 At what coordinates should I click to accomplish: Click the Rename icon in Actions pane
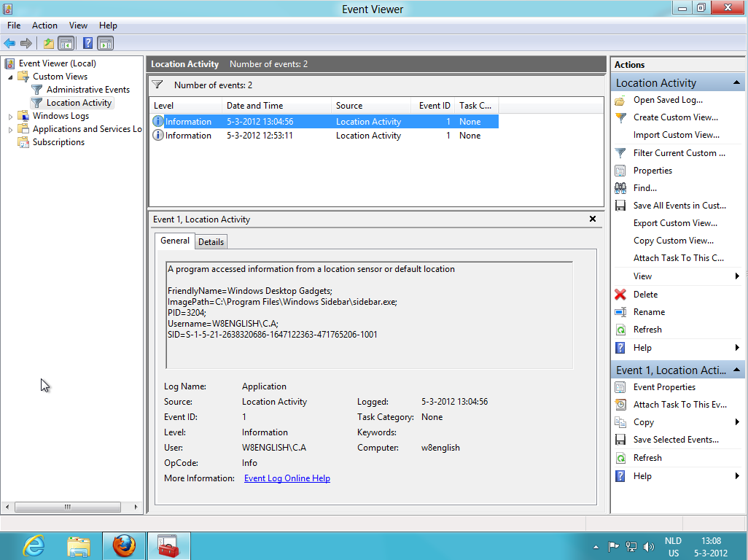(620, 312)
